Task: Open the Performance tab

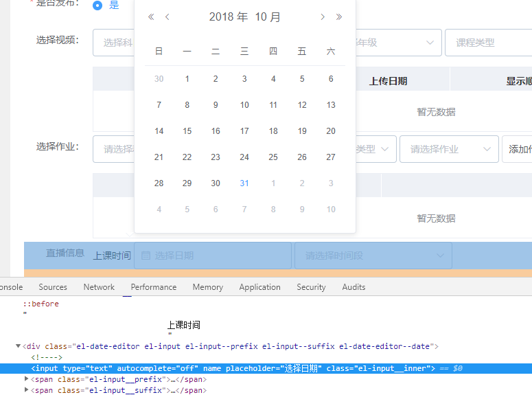Action: [154, 287]
